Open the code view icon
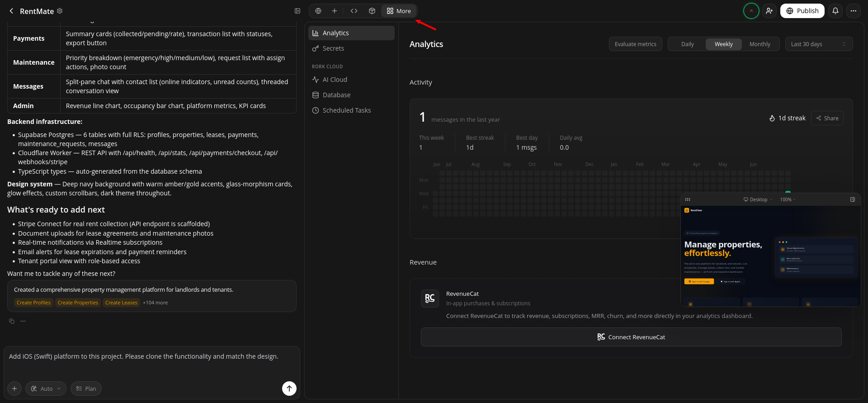The image size is (868, 403). [354, 11]
